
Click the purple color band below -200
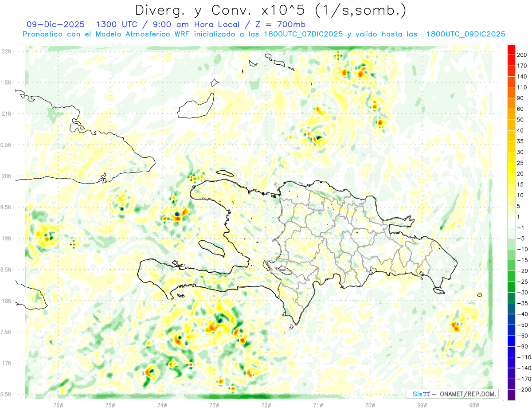(x=511, y=395)
